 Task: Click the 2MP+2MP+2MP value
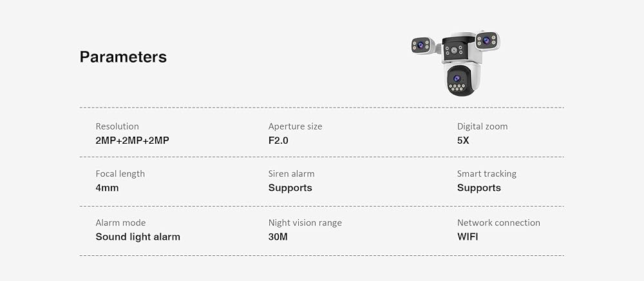click(x=132, y=140)
